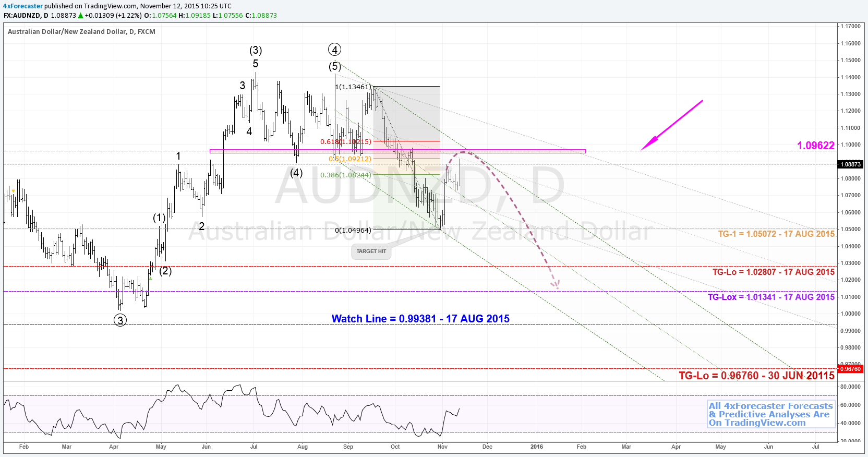
Task: Select the (2) wave label near May low
Action: pos(165,271)
